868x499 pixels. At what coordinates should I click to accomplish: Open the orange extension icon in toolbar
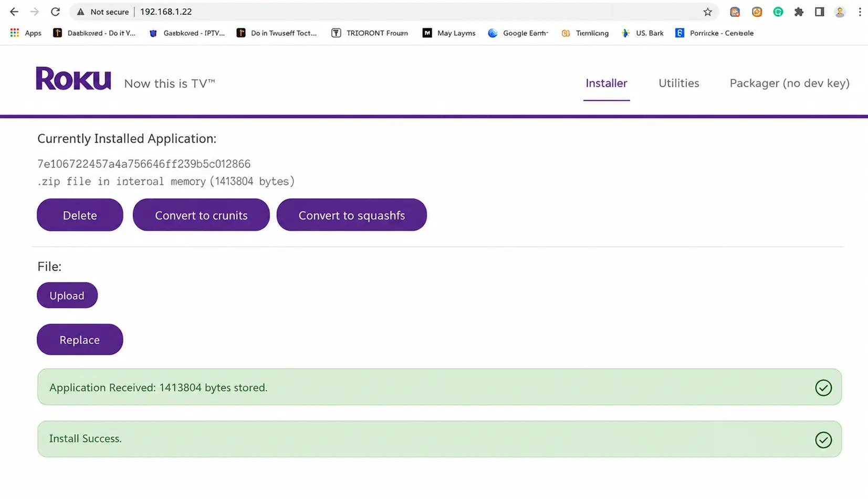point(757,12)
